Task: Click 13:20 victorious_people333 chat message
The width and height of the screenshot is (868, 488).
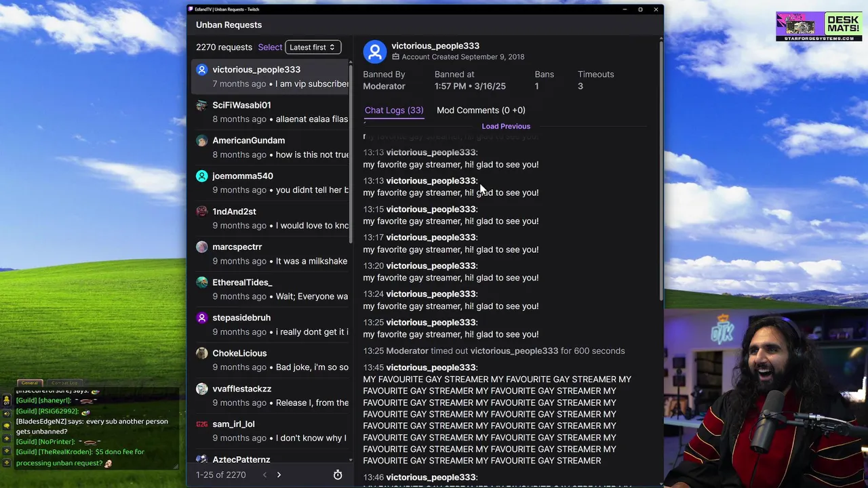Action: 451,278
